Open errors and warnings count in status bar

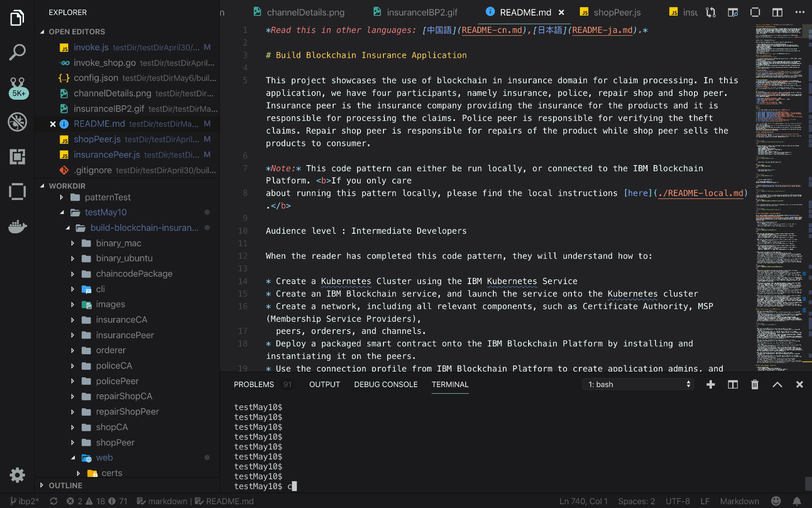pos(97,501)
